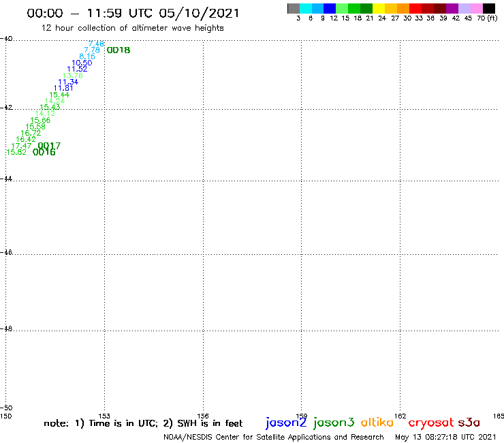
Task: Select the reading 11.34
Action: point(68,82)
